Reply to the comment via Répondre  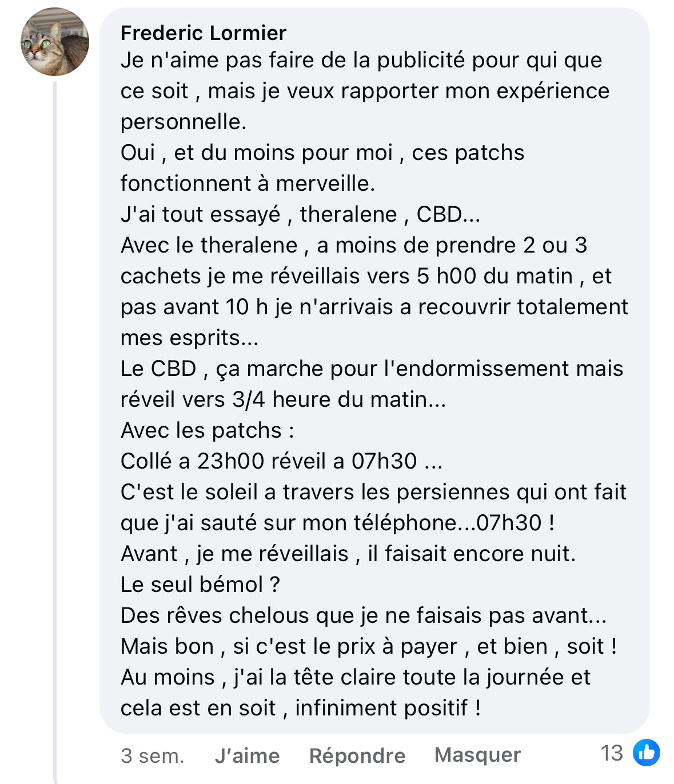357,755
